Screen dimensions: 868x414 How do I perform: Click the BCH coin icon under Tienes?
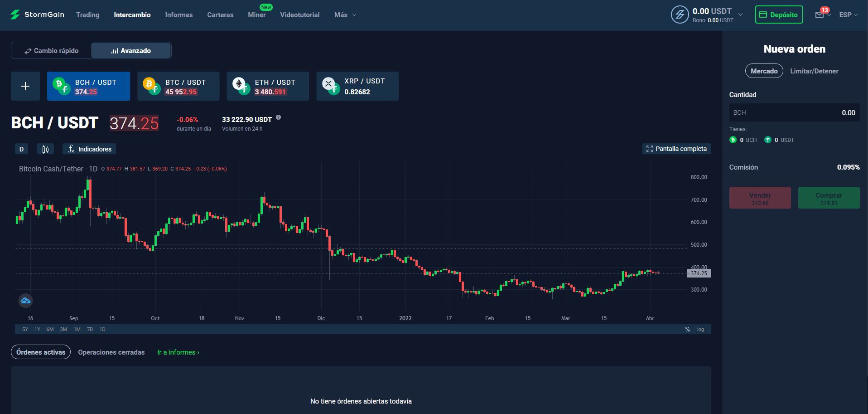coord(733,140)
